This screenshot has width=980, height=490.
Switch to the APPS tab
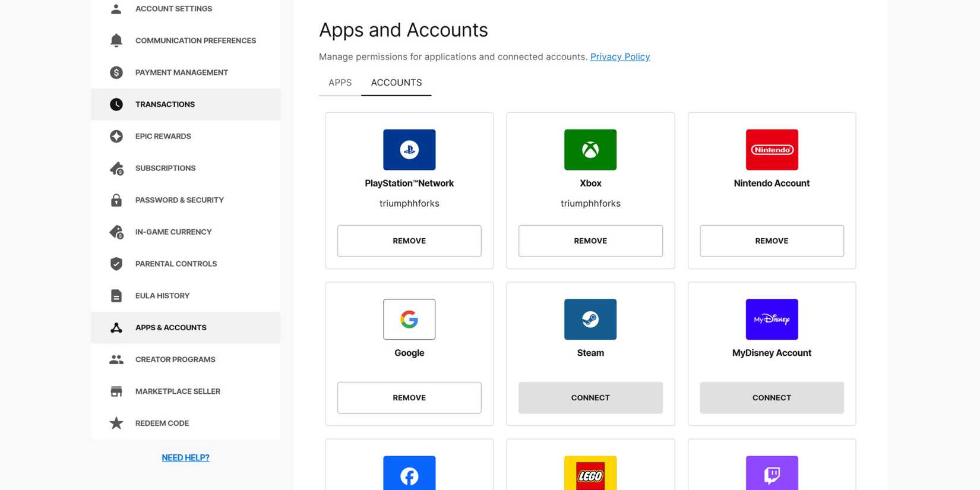(x=340, y=83)
